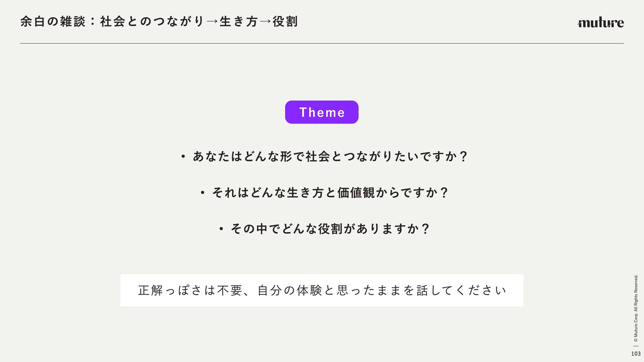Click the first question about 社会とつながりたい
644x362 pixels.
[330, 156]
